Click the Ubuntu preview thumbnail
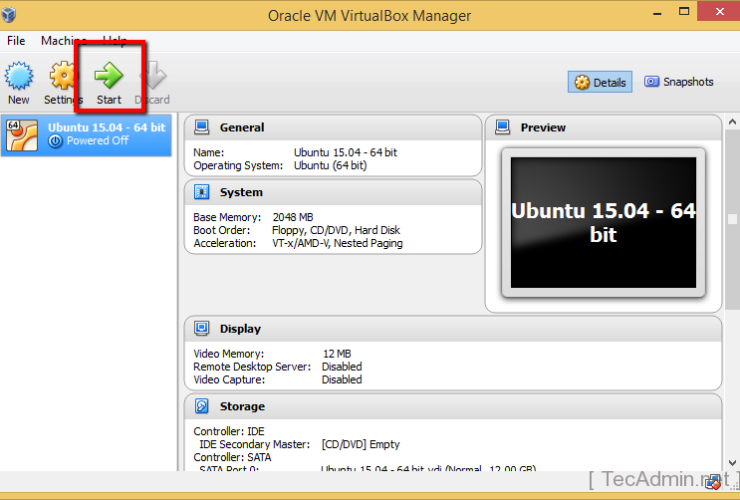Viewport: 740px width, 500px height. pos(603,223)
